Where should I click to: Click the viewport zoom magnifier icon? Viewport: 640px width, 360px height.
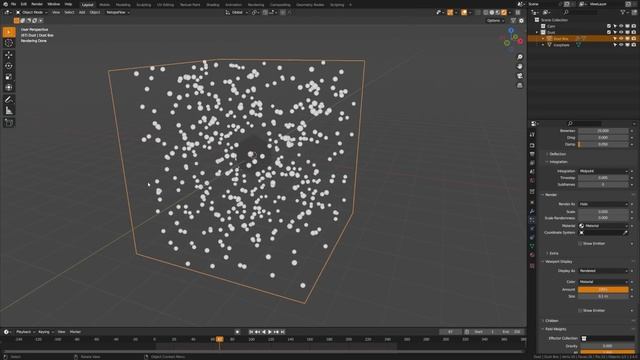[520, 57]
